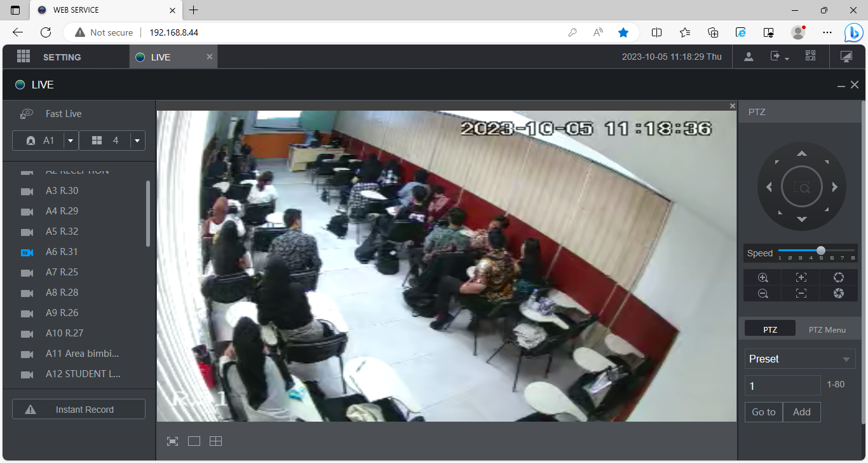The width and height of the screenshot is (868, 463).
Task: Open a new browser tab
Action: tap(194, 10)
